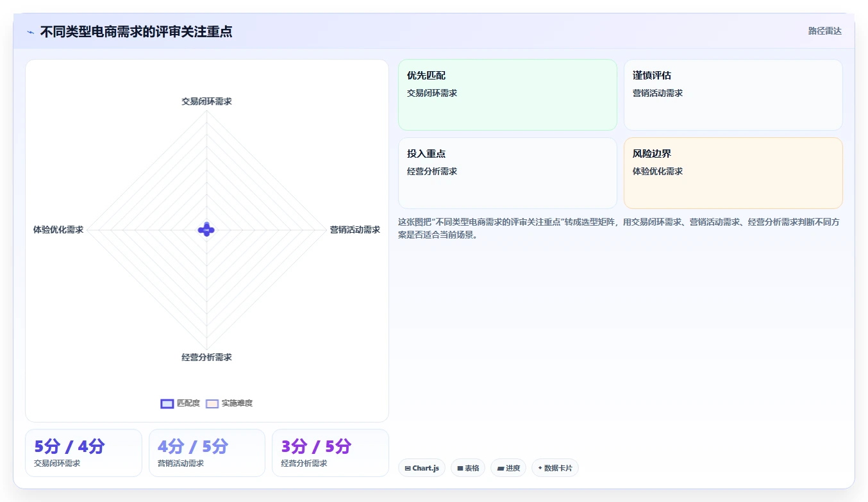Click the 进度 tag
Viewport: 868px width, 502px height.
(508, 468)
